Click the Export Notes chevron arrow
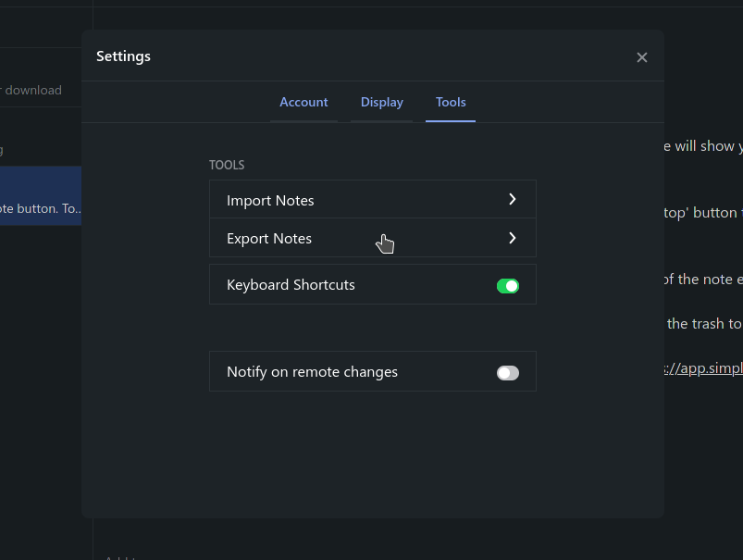Screen dimensions: 743x560 (x=512, y=239)
